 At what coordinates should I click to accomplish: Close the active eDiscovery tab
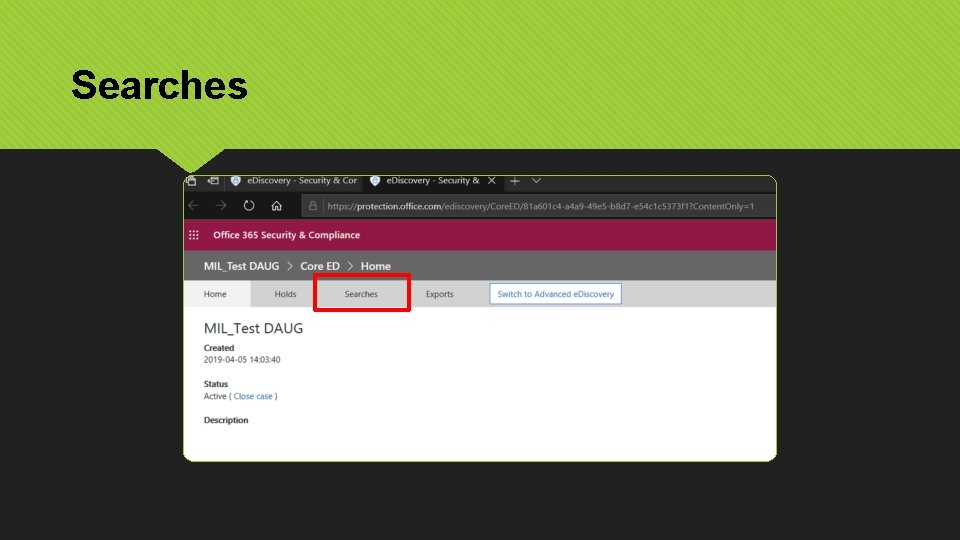point(492,181)
